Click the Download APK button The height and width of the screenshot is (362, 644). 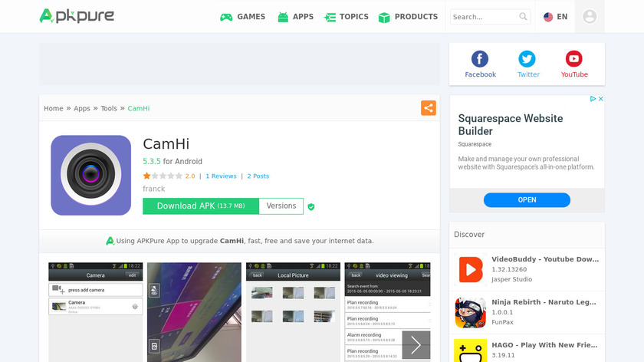[x=201, y=206]
